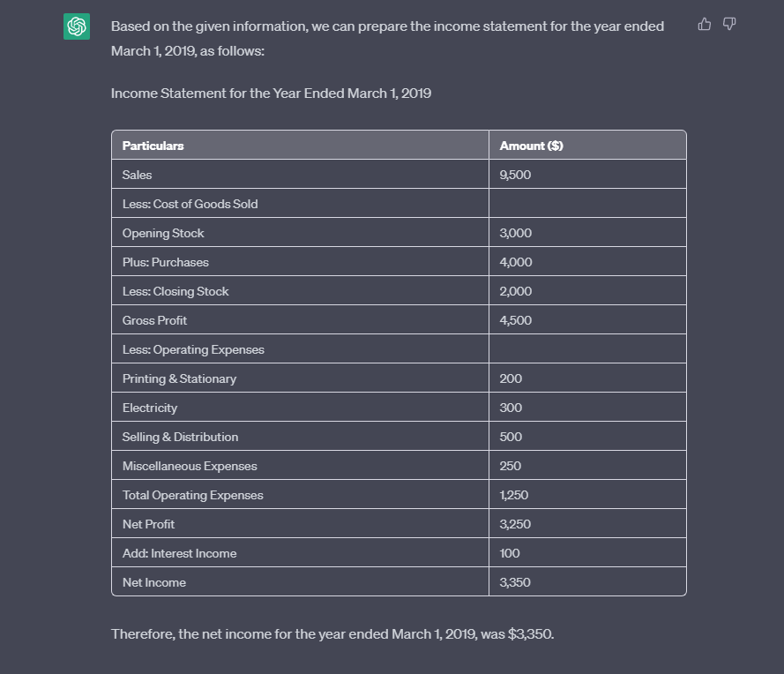Viewport: 784px width, 674px height.
Task: Click the Add: Interest Income label
Action: click(x=179, y=553)
